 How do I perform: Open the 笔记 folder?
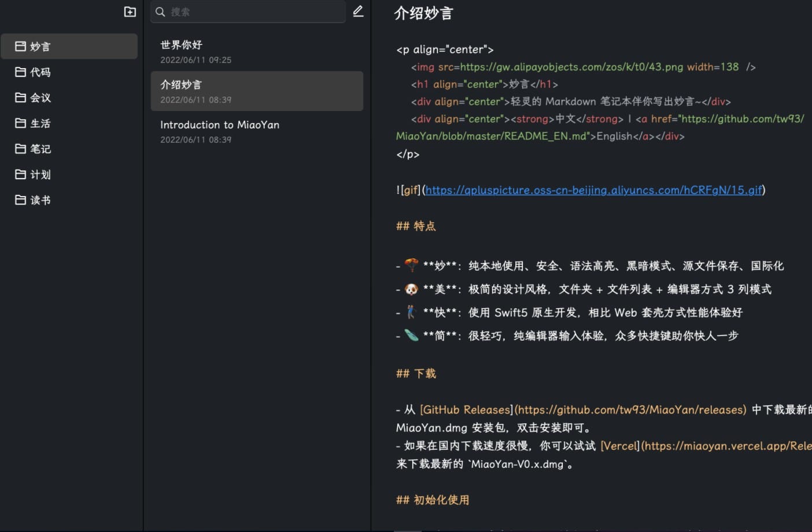pos(69,149)
